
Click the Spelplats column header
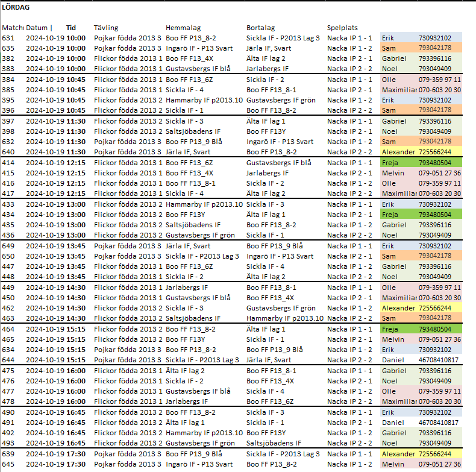[342, 28]
